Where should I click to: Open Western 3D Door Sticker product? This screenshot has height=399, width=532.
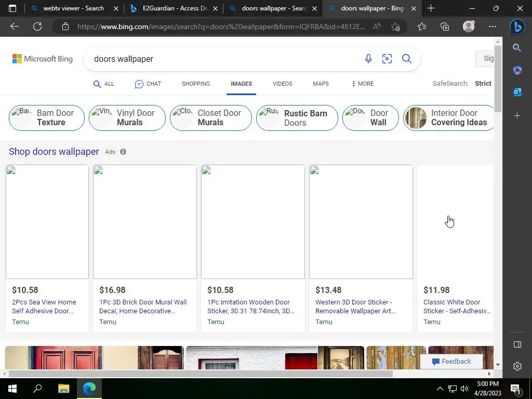tap(361, 248)
